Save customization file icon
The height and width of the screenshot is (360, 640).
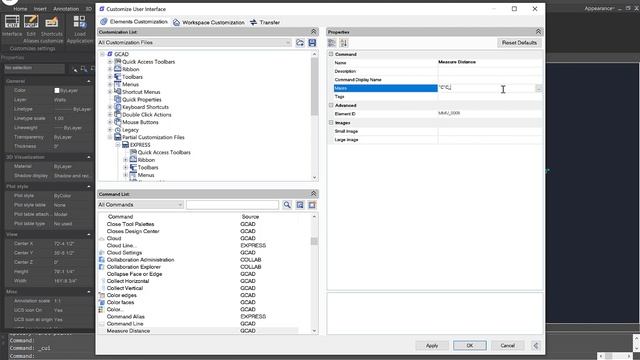[x=312, y=42]
